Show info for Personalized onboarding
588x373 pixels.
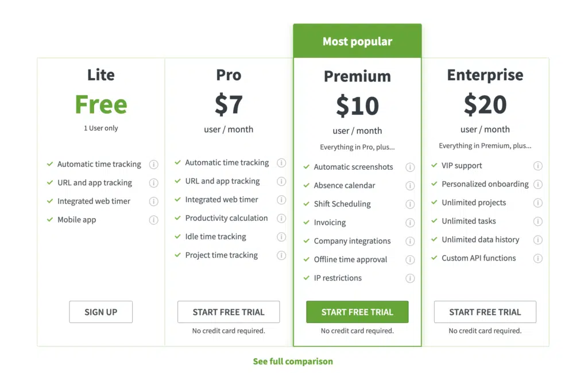[537, 184]
